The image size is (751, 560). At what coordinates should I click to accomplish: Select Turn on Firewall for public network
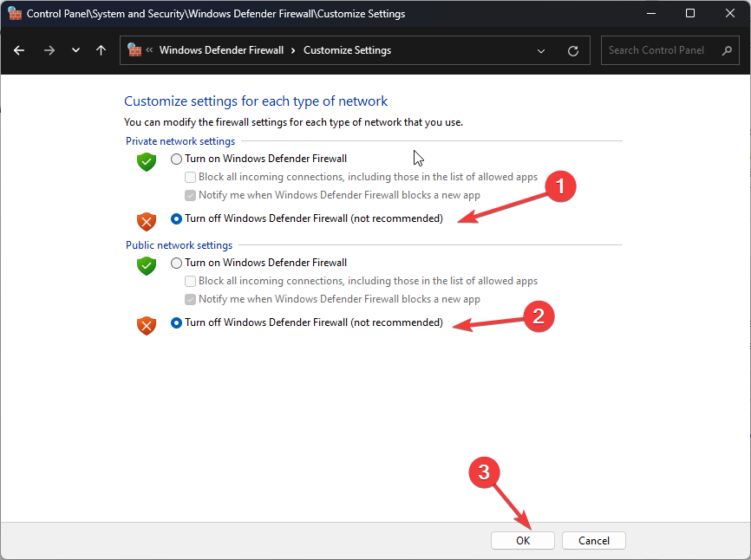coord(176,263)
